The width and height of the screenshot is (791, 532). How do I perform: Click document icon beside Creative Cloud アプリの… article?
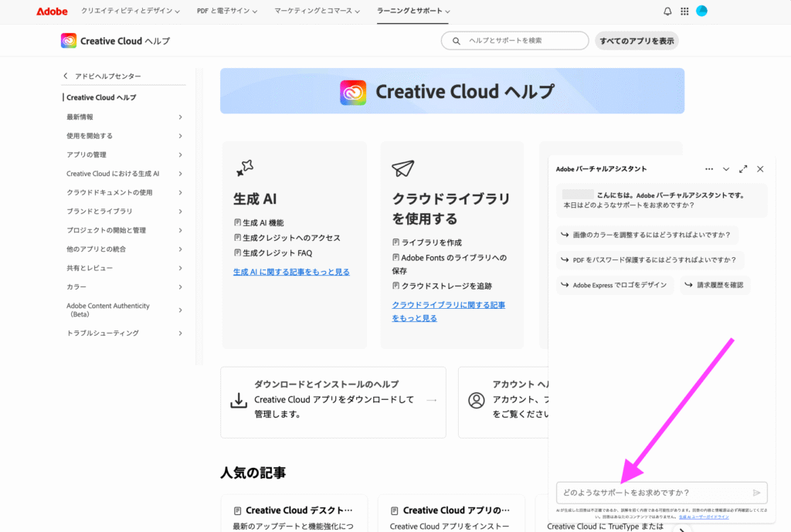[x=395, y=511]
